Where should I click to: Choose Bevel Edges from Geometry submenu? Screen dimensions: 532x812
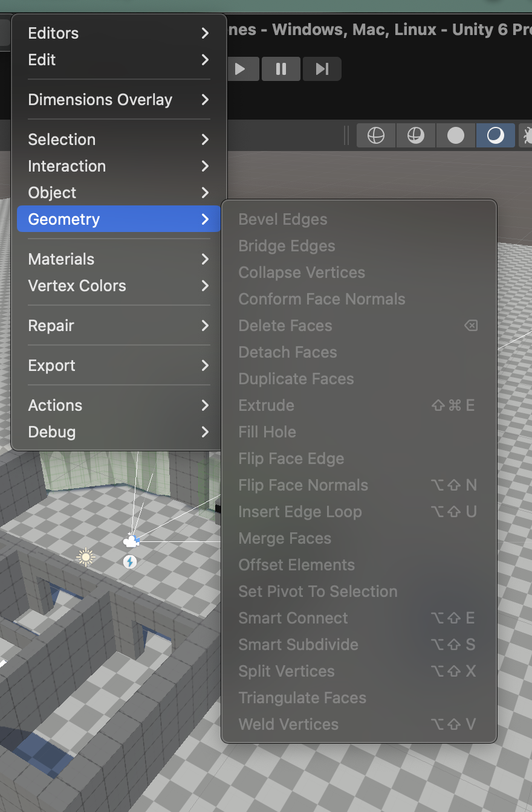pyautogui.click(x=283, y=219)
